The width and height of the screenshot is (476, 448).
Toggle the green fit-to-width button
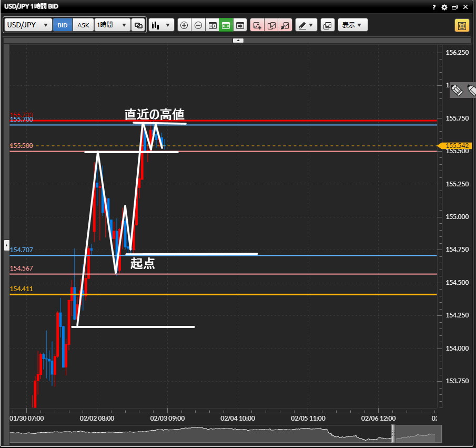226,25
